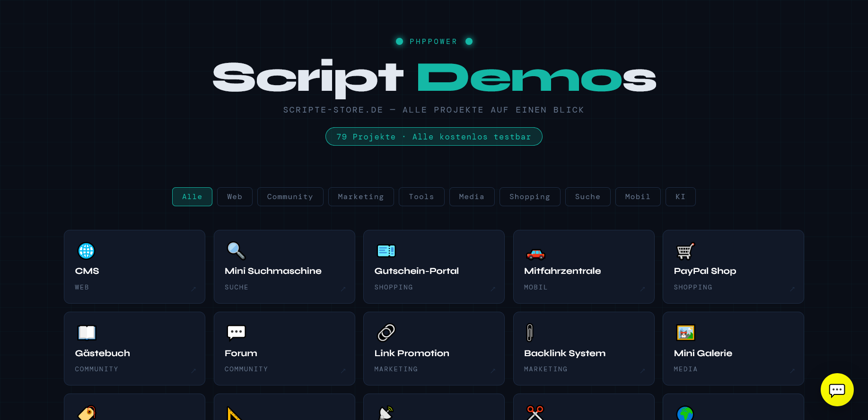Open the Forum title link
The image size is (868, 420).
tap(241, 353)
